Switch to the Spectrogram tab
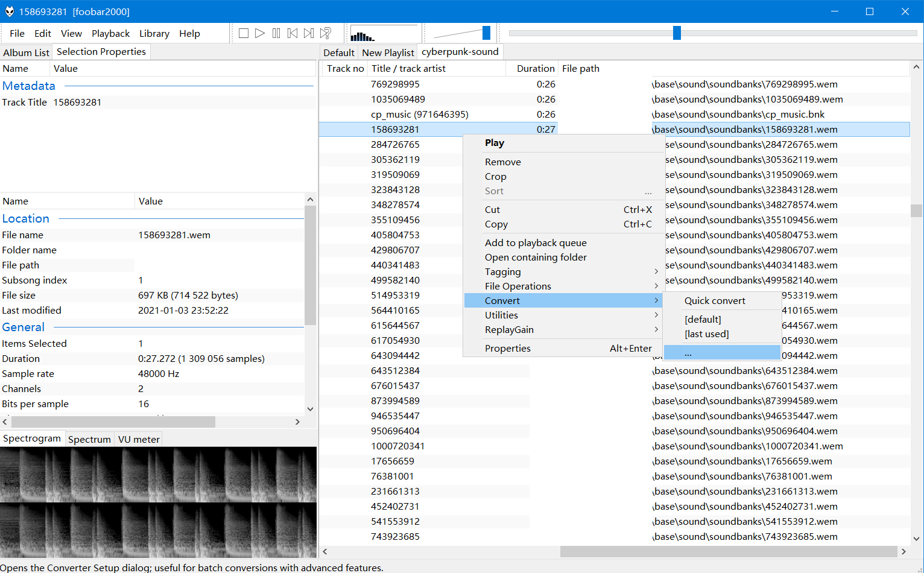 click(32, 438)
